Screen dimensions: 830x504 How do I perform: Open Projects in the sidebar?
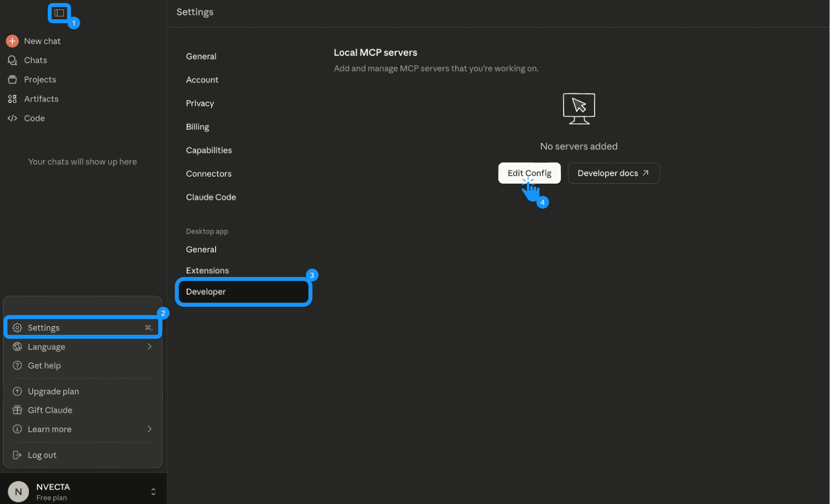click(x=40, y=79)
